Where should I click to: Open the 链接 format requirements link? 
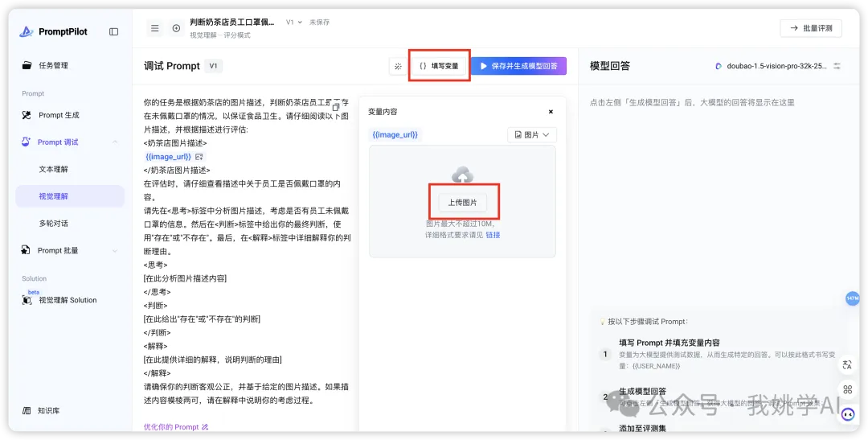(493, 235)
